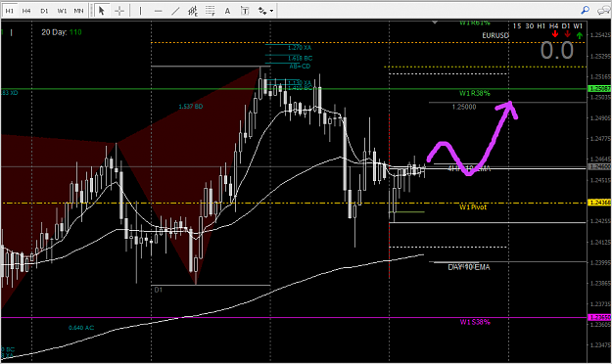Click the 0.640 AC pattern label

click(81, 328)
